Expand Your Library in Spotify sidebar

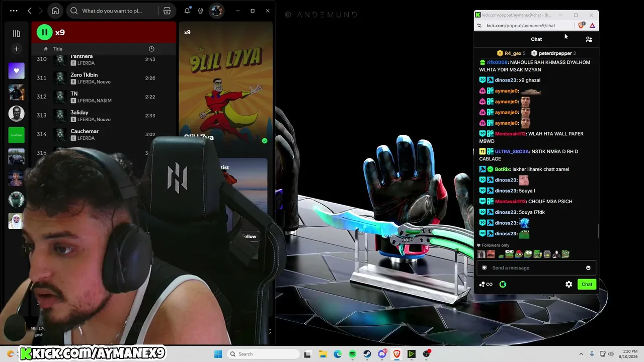[16, 33]
